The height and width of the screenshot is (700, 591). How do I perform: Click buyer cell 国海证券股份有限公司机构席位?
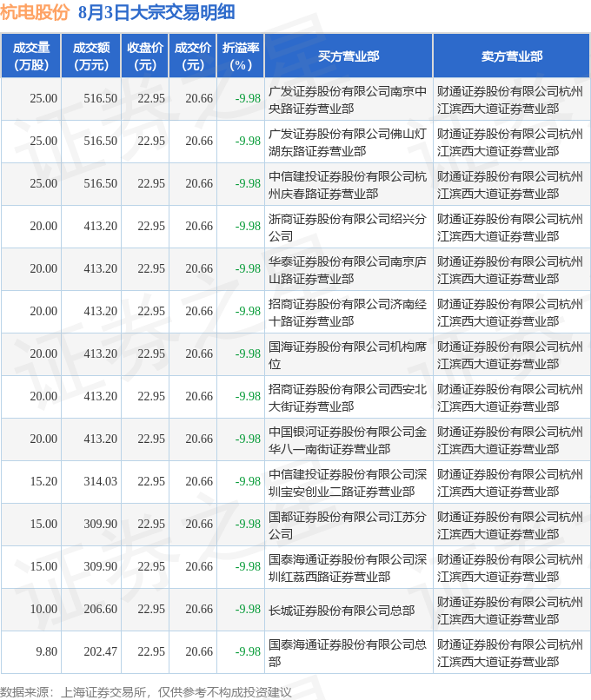point(349,355)
